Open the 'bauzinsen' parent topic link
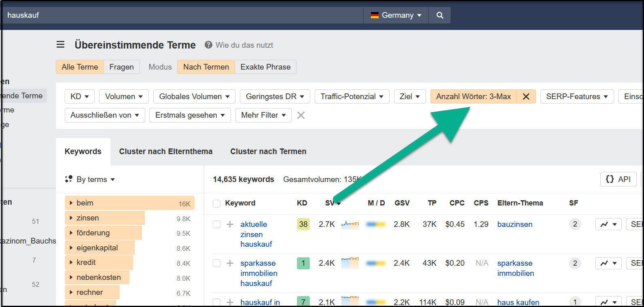Image resolution: width=644 pixels, height=307 pixels. tap(515, 224)
